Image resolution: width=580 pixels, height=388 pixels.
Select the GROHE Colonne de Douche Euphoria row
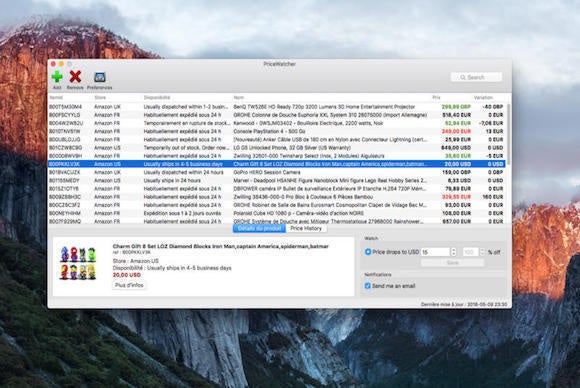coord(277,115)
